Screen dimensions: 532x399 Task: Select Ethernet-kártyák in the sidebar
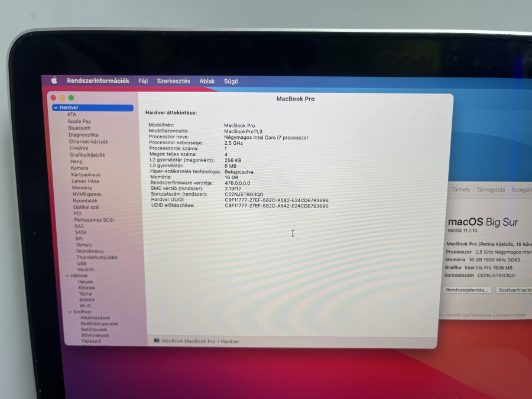tap(89, 141)
